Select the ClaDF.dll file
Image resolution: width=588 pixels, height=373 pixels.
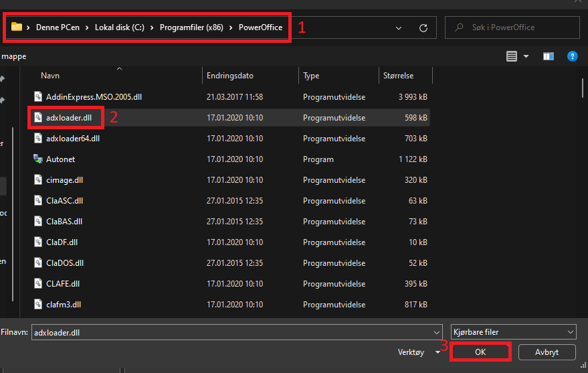62,242
